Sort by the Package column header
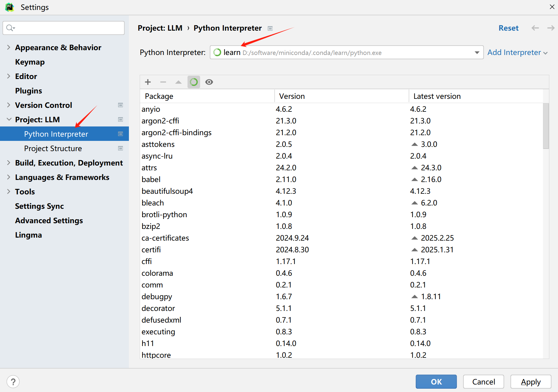Viewport: 558px width, 392px height. [x=207, y=96]
